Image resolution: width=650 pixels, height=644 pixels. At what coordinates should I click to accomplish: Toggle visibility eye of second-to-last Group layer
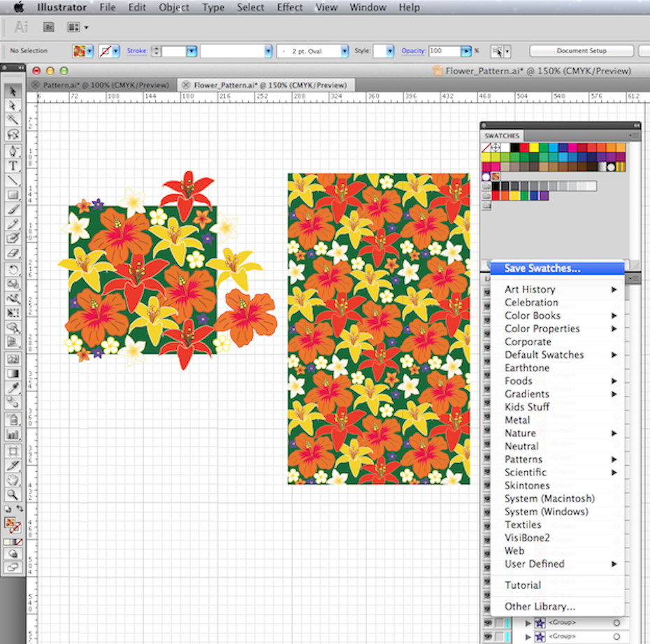488,622
